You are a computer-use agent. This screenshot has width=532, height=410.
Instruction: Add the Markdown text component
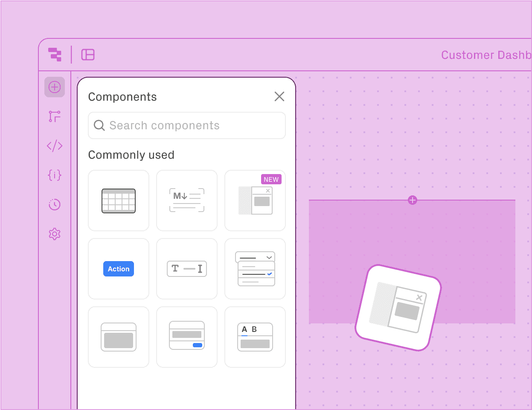tap(186, 201)
